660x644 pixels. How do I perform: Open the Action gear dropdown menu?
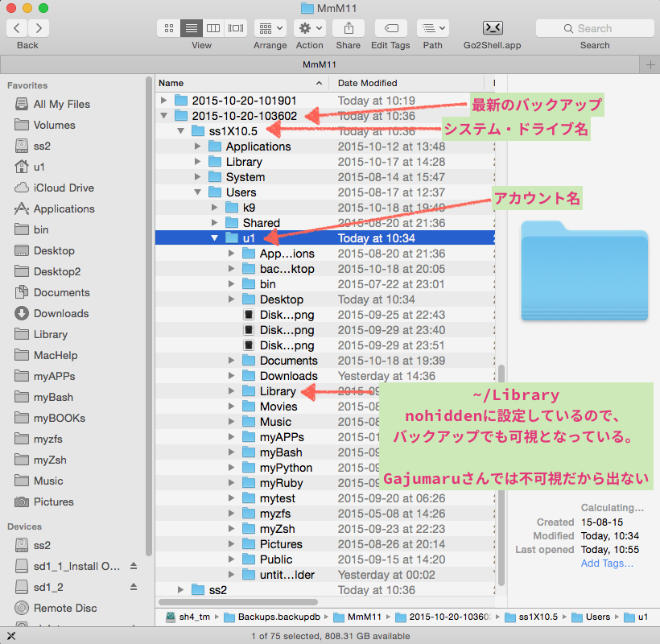(x=309, y=28)
